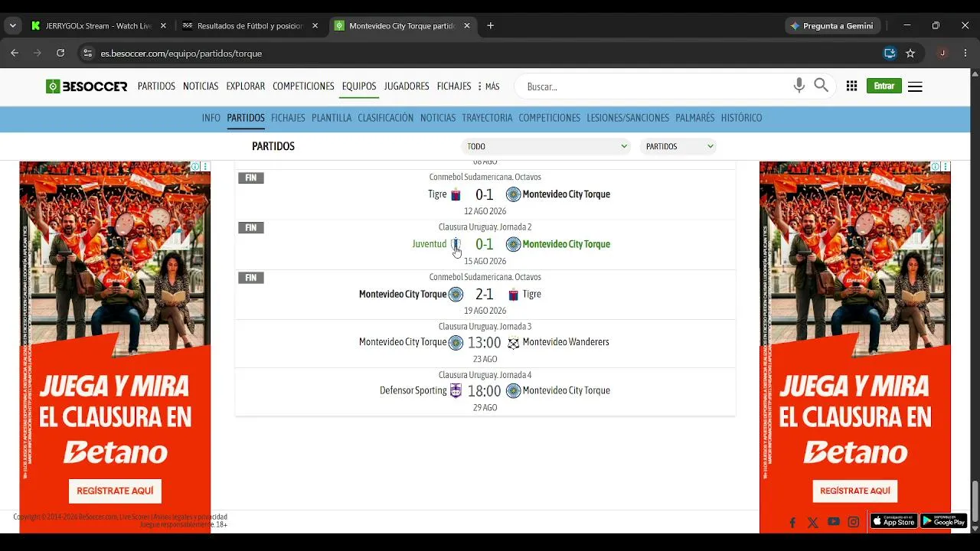The width and height of the screenshot is (980, 551).
Task: Switch to the INFO tab
Action: tap(211, 118)
